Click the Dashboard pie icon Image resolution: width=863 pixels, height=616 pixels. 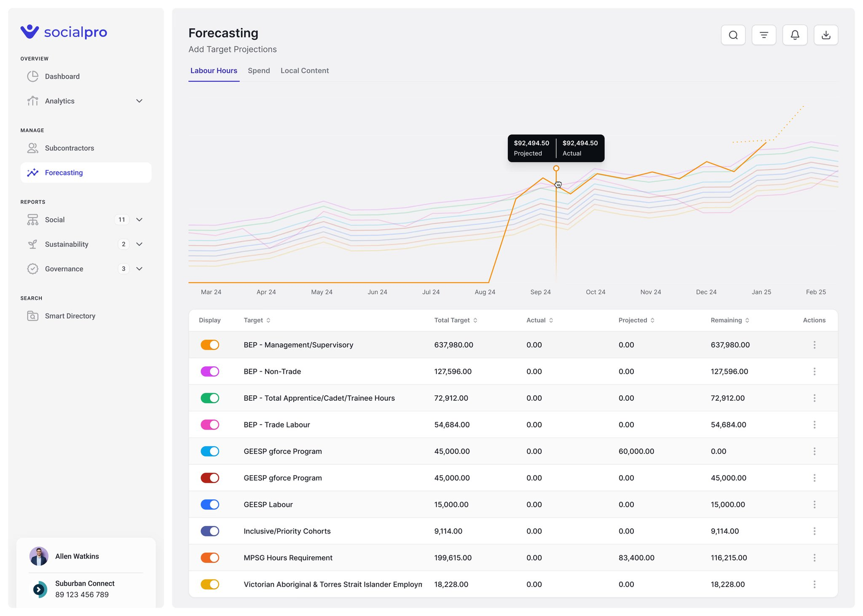33,76
